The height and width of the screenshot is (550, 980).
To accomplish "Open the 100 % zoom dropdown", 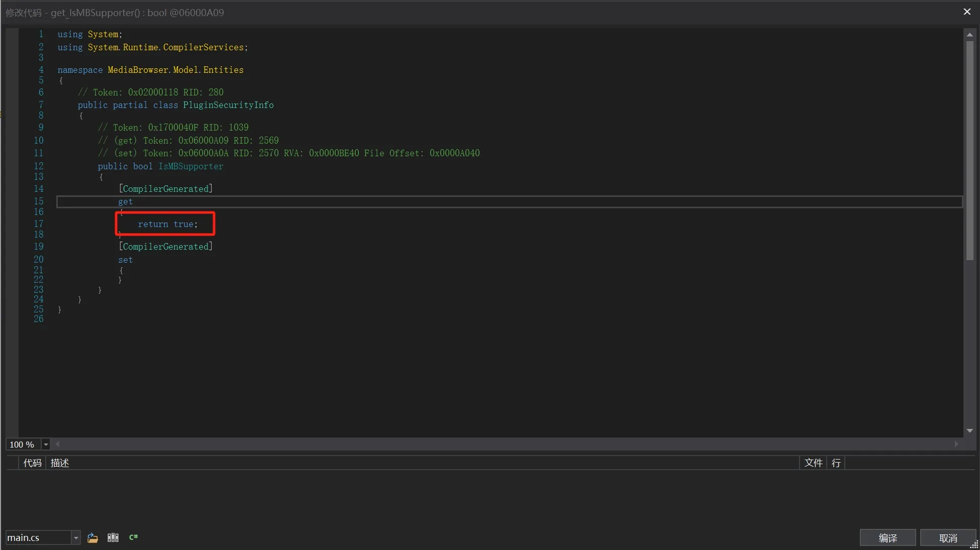I will click(46, 445).
